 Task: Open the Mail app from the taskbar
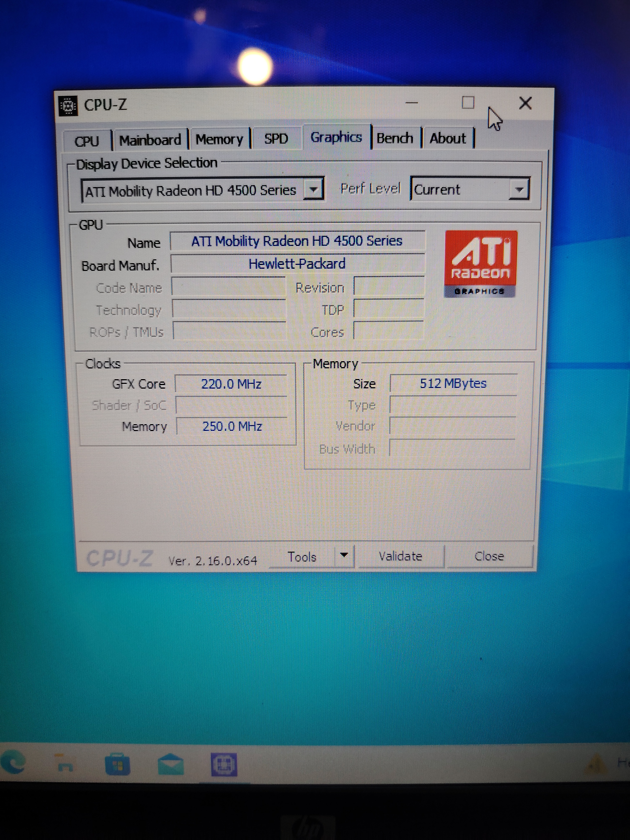click(x=171, y=764)
